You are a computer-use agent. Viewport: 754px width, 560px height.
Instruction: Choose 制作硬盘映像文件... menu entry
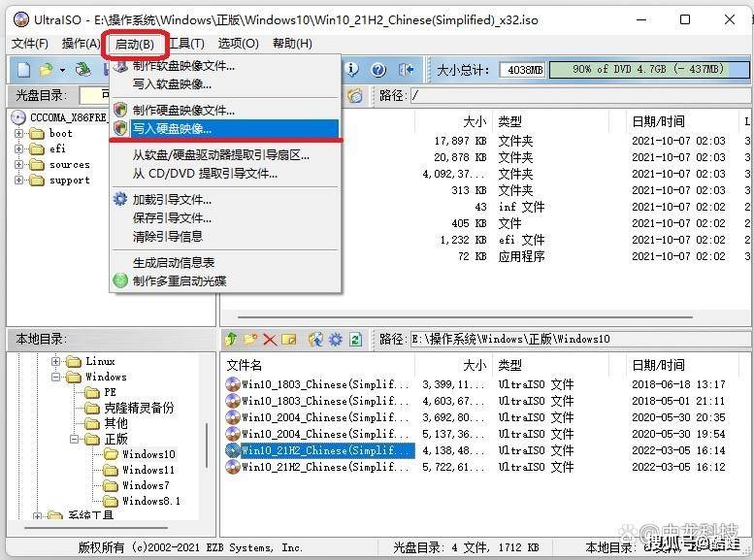tap(225, 111)
